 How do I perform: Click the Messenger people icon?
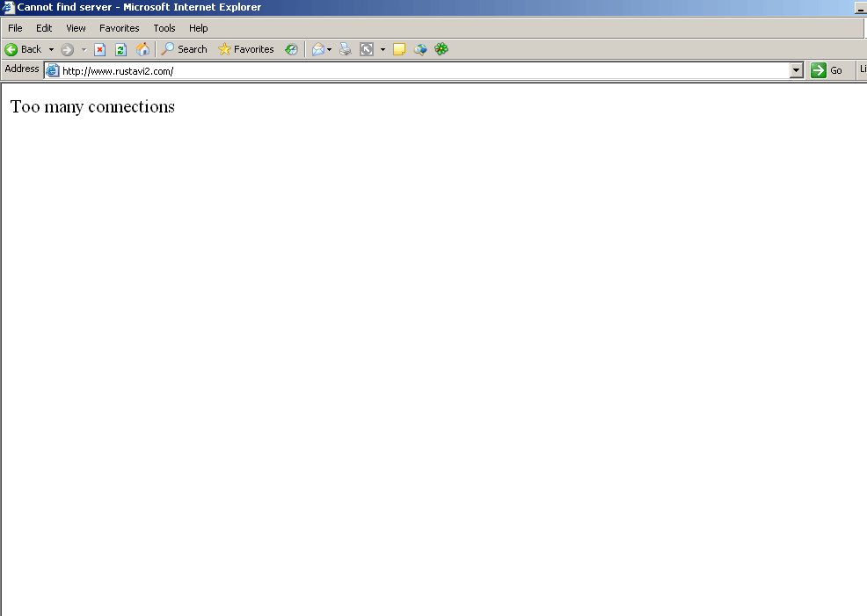(420, 50)
